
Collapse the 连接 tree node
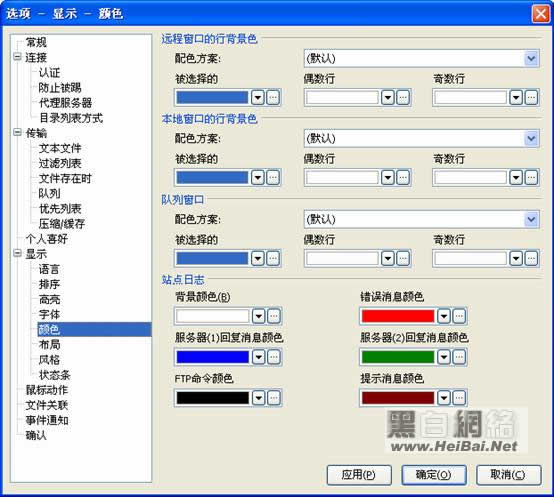pos(17,57)
